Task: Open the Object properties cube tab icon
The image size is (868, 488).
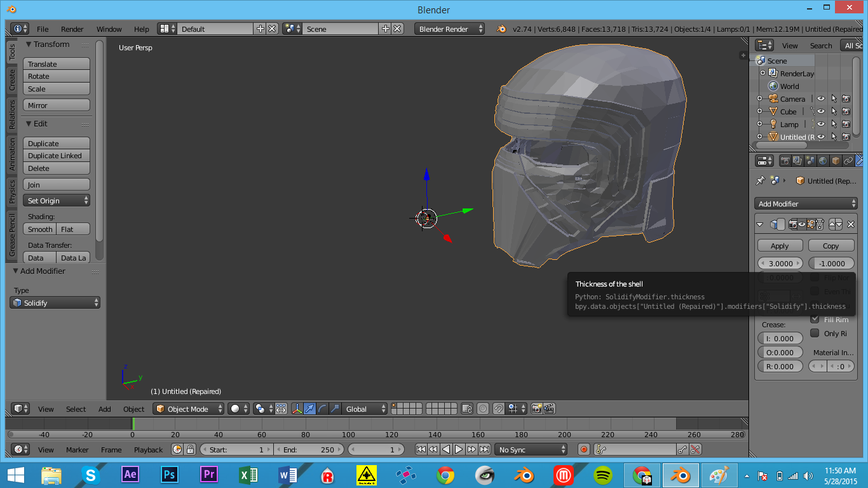Action: pos(836,161)
